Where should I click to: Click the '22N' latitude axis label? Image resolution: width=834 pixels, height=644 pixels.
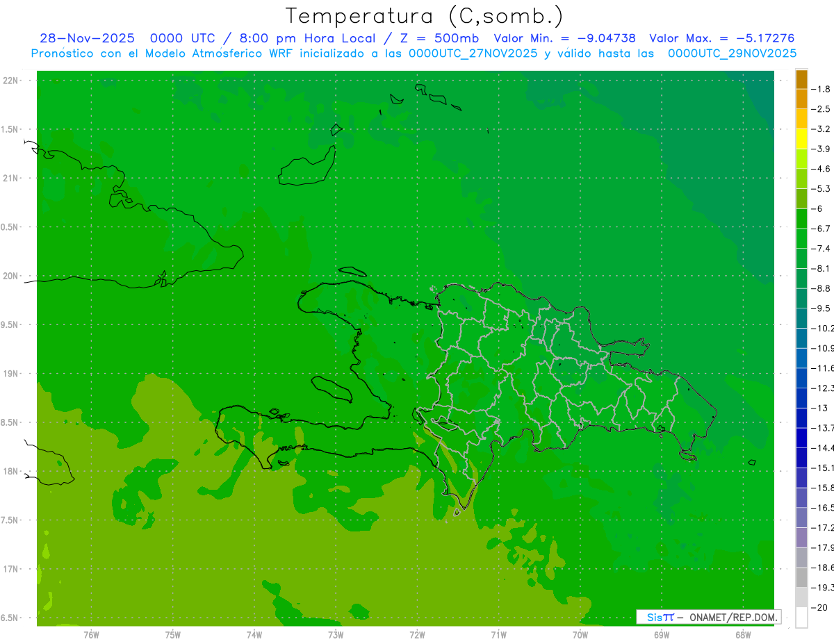pyautogui.click(x=11, y=81)
